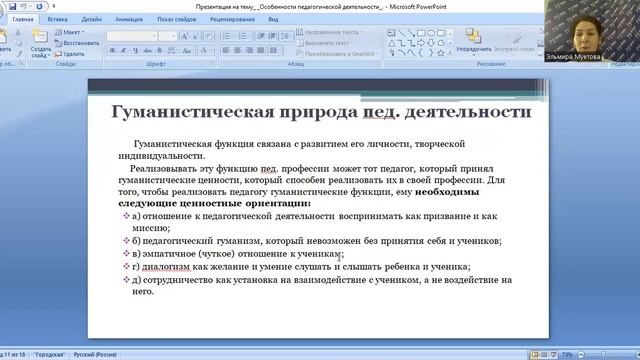Select the 5-point Star shape
Viewport: 640px width, 360px height.
point(441,53)
